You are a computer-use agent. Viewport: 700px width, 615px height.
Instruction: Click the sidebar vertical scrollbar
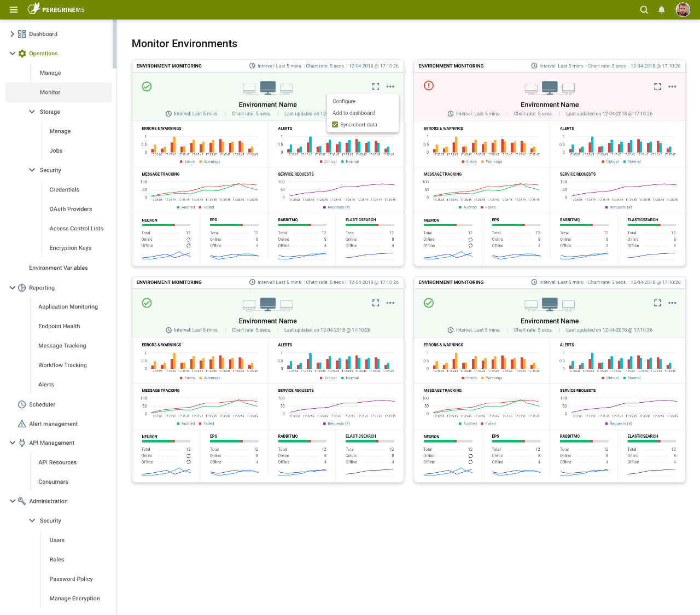pos(115,44)
